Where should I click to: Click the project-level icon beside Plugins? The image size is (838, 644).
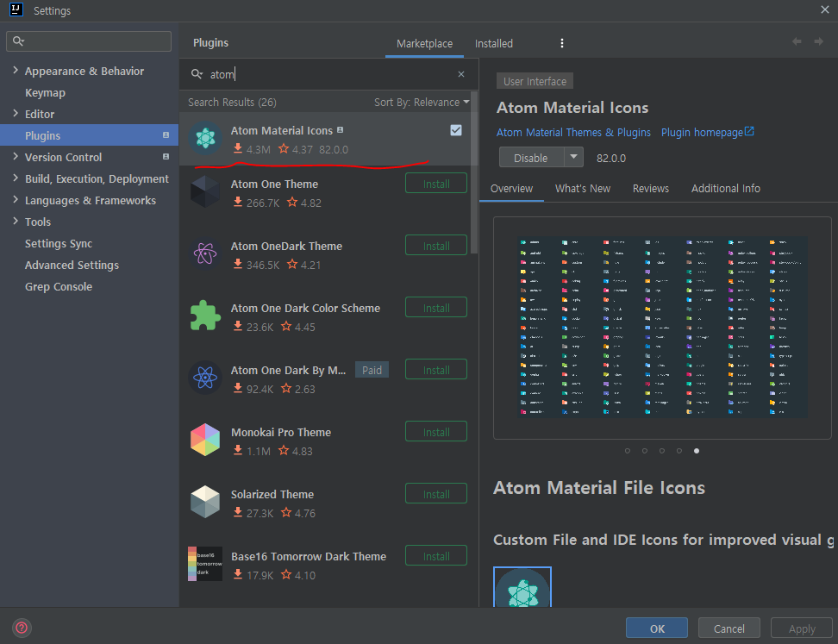(x=166, y=135)
